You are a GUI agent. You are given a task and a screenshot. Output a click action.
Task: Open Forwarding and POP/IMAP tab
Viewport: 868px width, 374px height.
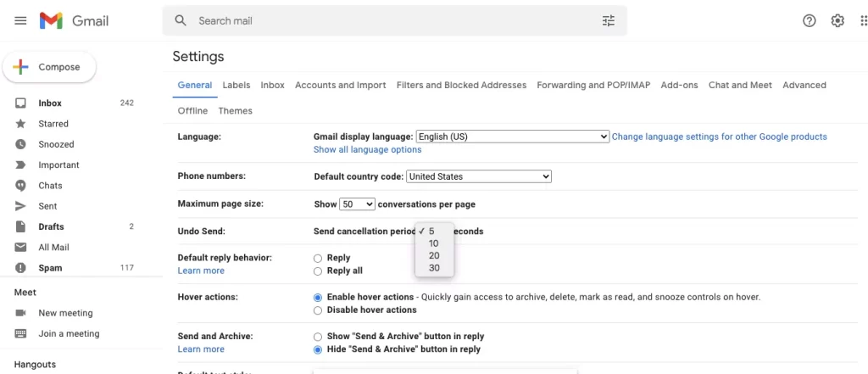coord(593,86)
